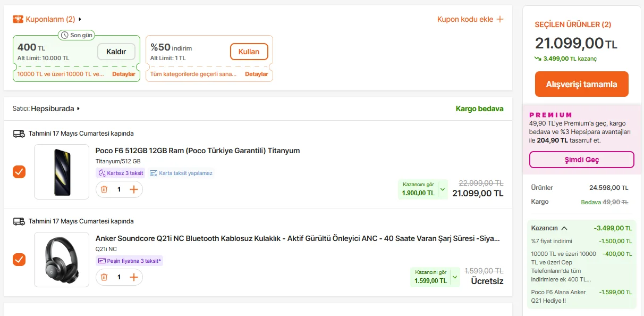
Task: Open the Poco F6 product thumbnail
Action: point(62,172)
